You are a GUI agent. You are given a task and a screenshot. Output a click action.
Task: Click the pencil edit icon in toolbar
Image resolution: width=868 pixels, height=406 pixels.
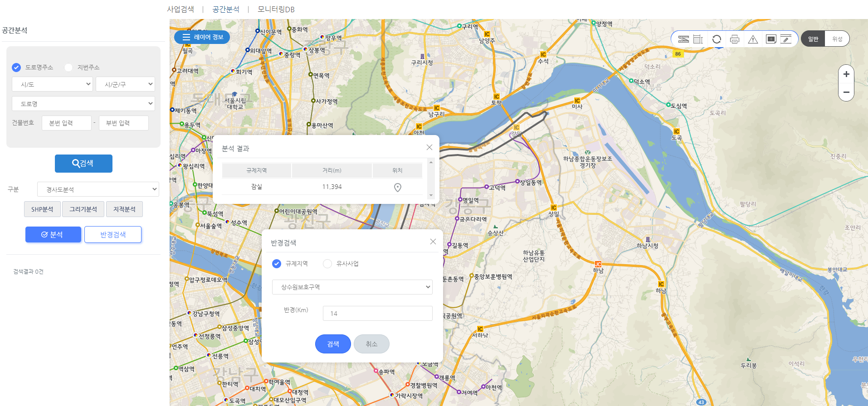786,39
